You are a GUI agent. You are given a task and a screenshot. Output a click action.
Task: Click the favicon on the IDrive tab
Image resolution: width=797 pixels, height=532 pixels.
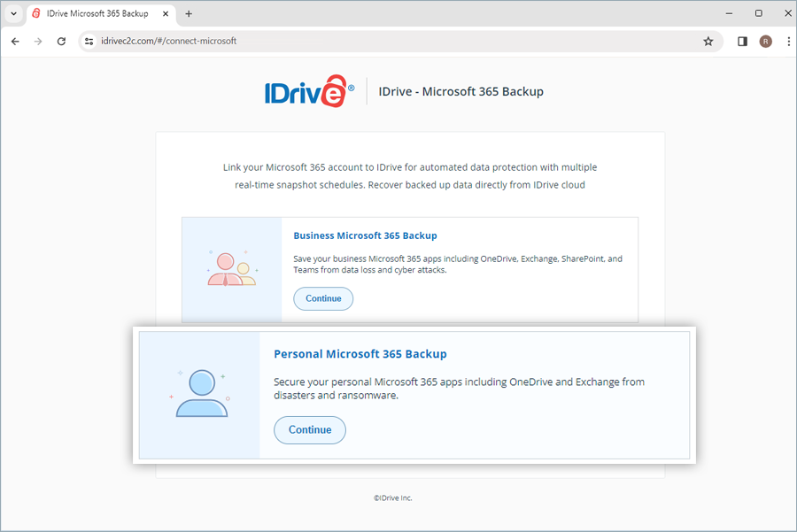click(x=36, y=13)
